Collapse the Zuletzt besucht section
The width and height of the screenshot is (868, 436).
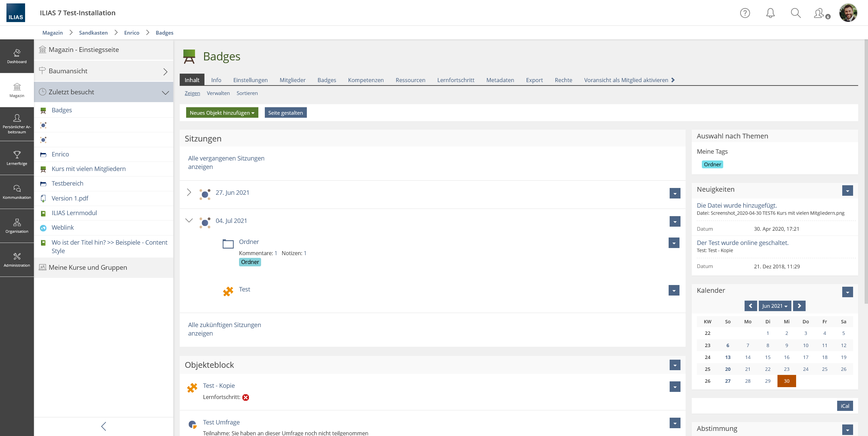[x=165, y=92]
